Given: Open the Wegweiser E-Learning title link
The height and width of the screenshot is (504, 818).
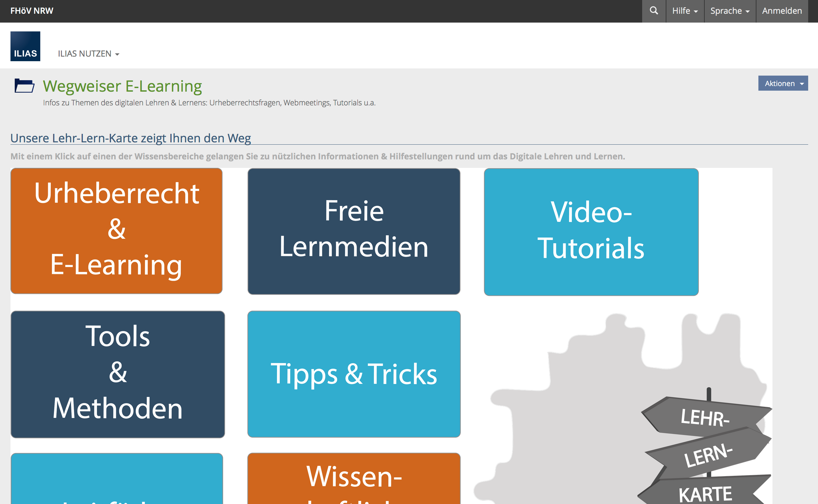Looking at the screenshot, I should [x=122, y=86].
